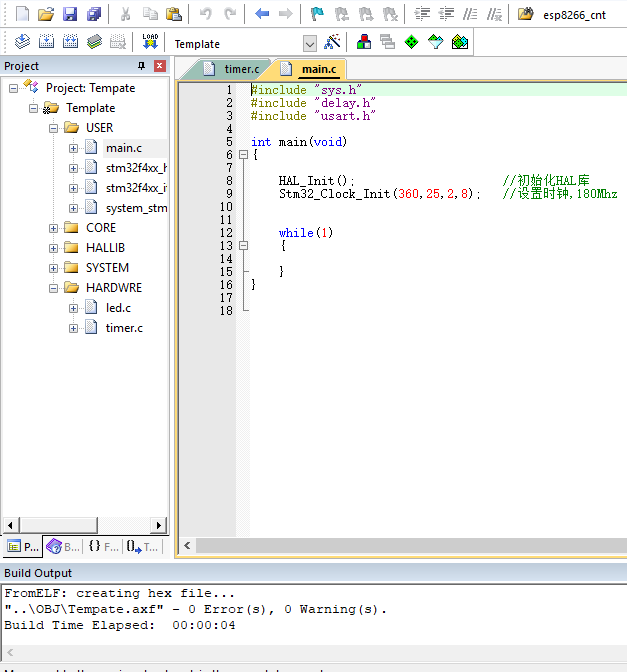The image size is (627, 672).
Task: Expand the led.c tree node
Action: [x=73, y=308]
